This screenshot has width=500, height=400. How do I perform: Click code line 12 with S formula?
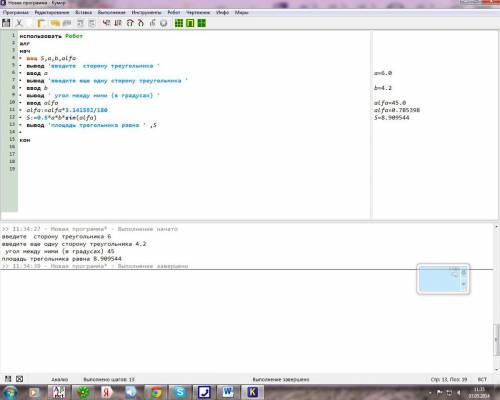coord(61,117)
